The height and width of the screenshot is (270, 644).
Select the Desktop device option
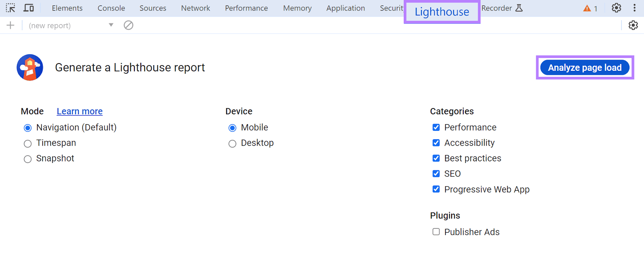(x=232, y=144)
